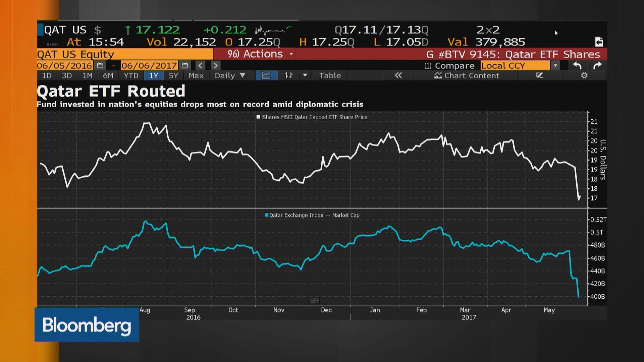Viewport: 644px width, 362px height.
Task: Edit the start date 06/05/2016 field
Action: click(65, 65)
